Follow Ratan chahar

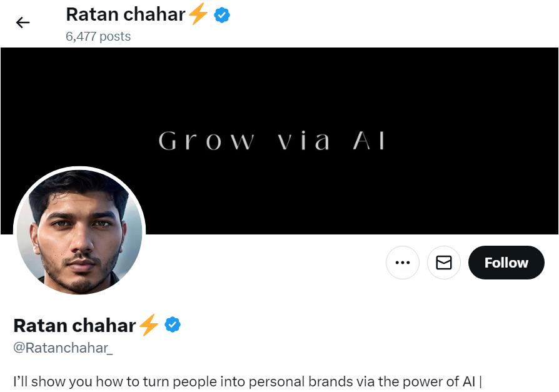506,263
